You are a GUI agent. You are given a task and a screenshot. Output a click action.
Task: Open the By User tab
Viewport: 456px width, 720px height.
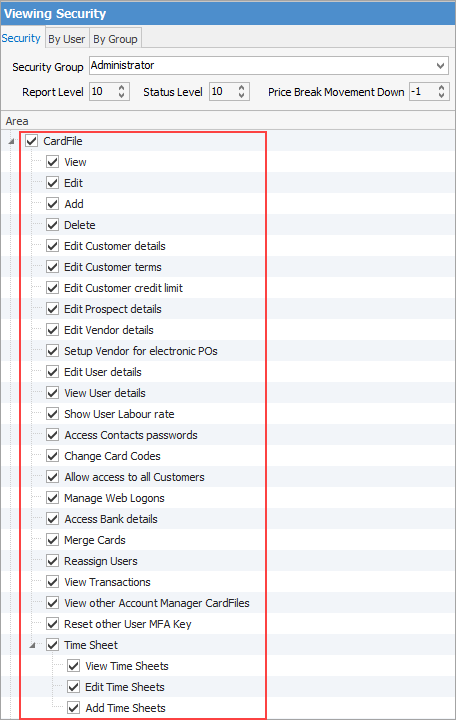pos(67,39)
